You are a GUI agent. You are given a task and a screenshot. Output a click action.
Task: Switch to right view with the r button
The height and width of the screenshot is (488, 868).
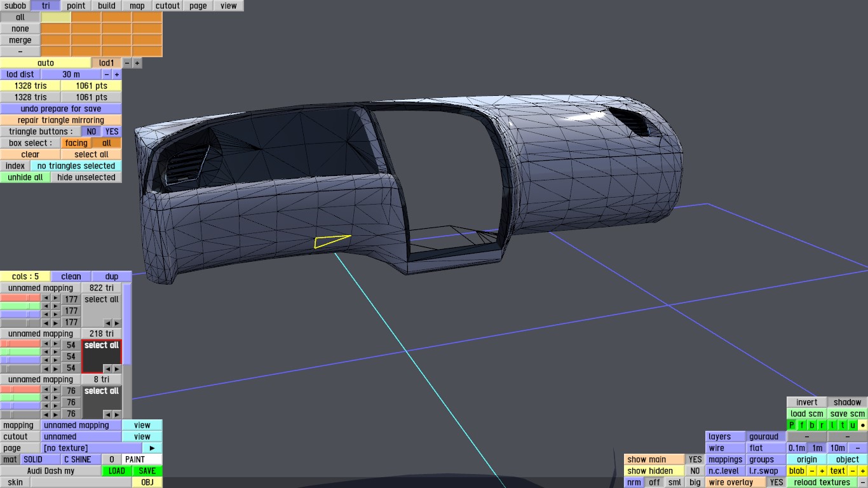point(822,425)
